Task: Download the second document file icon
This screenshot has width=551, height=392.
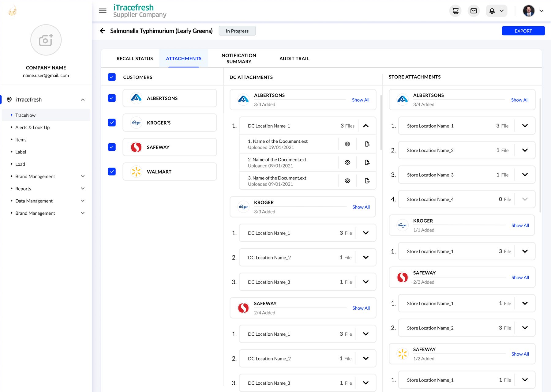Action: click(x=367, y=162)
